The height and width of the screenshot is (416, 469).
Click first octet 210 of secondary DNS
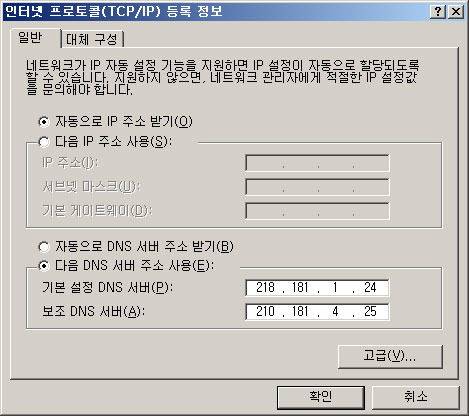tap(265, 312)
